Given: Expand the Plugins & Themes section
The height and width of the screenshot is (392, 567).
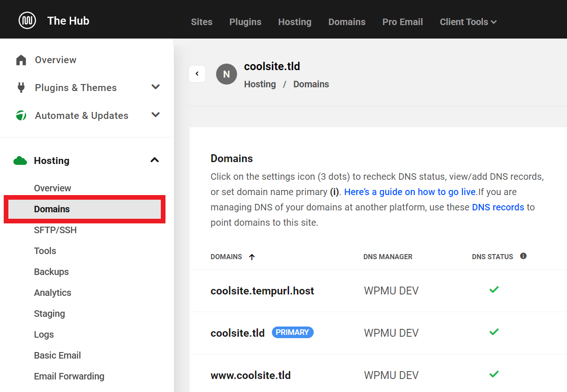Looking at the screenshot, I should [156, 87].
